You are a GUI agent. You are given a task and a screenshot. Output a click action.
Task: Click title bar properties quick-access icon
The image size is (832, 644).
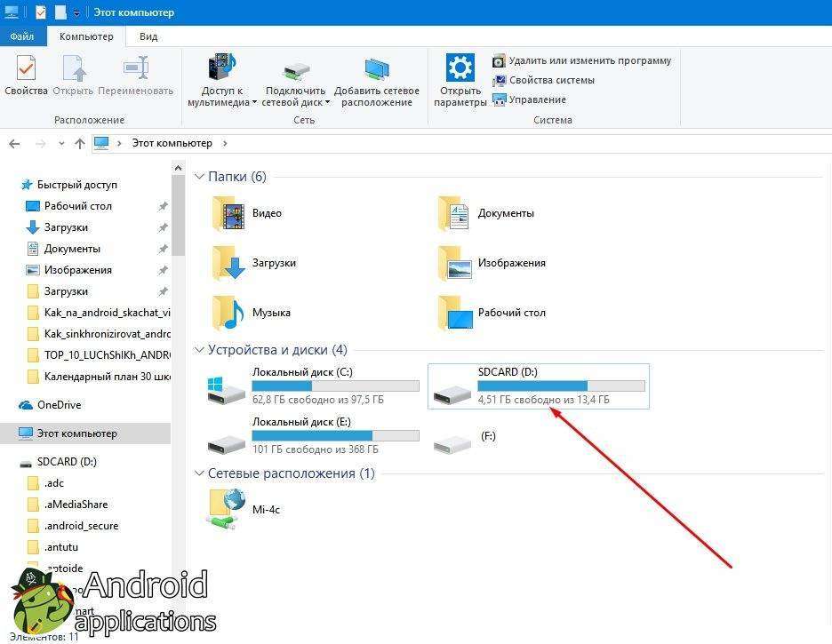tap(41, 12)
